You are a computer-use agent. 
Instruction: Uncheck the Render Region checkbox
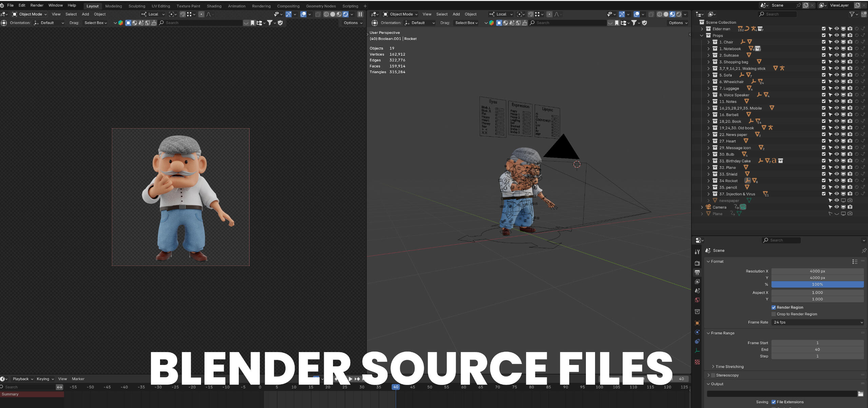[x=774, y=307]
